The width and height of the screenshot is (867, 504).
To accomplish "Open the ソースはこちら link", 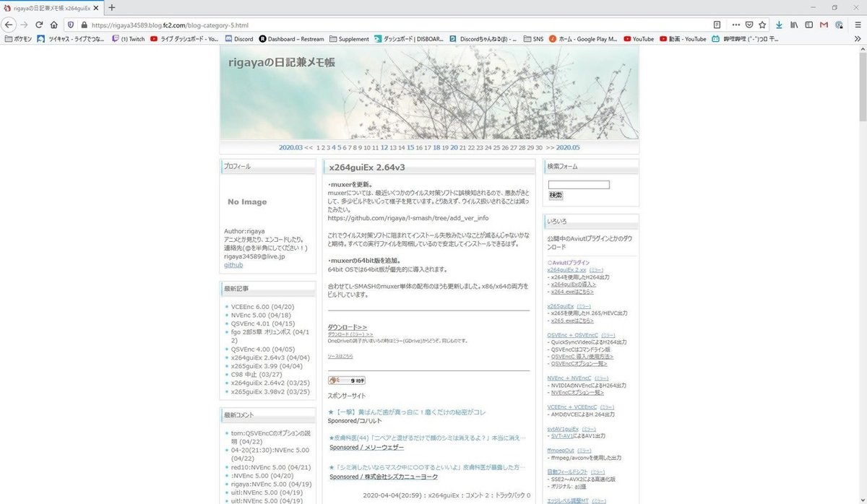I will tap(340, 356).
